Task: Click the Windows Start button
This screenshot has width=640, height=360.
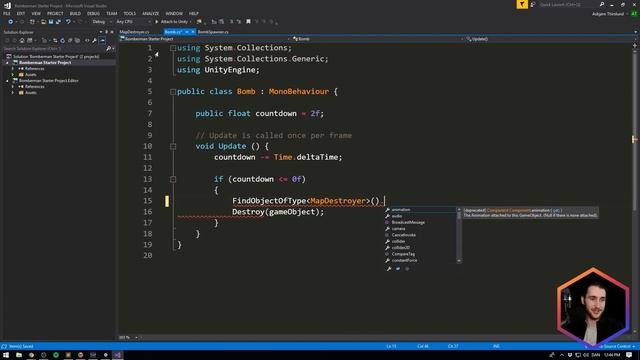Action: pos(6,355)
